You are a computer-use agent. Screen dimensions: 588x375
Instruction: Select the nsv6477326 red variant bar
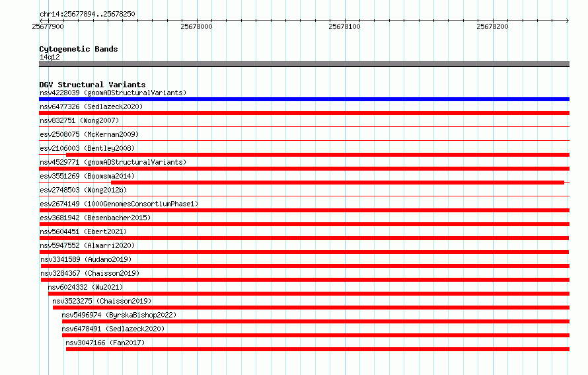click(304, 113)
